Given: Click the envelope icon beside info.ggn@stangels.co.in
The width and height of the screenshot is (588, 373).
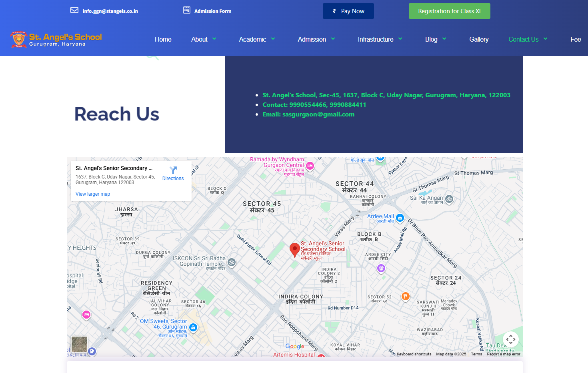Looking at the screenshot, I should pyautogui.click(x=74, y=10).
